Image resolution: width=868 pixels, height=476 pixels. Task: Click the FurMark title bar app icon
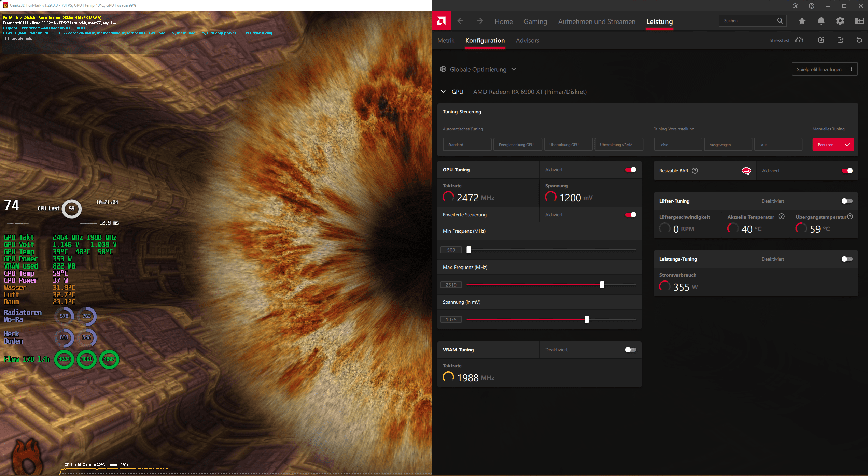[5, 5]
